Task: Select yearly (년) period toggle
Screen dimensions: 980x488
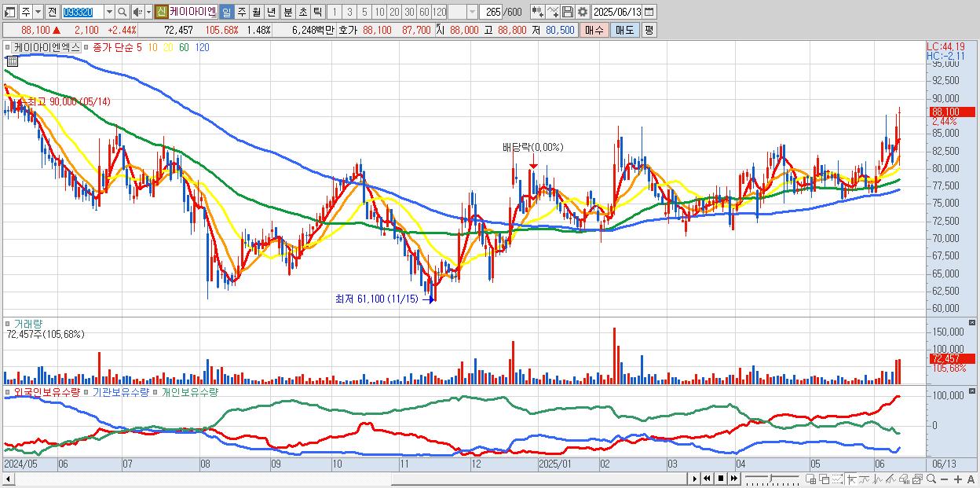Action: pyautogui.click(x=271, y=12)
